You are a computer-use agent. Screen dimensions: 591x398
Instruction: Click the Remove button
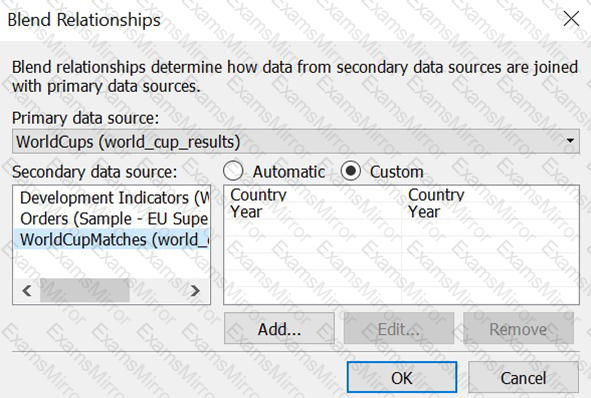tap(518, 329)
